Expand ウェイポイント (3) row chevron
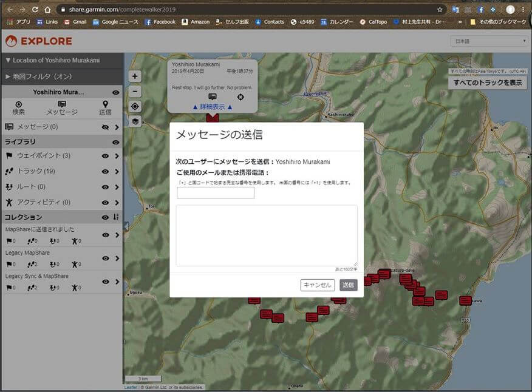Image resolution: width=532 pixels, height=392 pixels. 117,156
